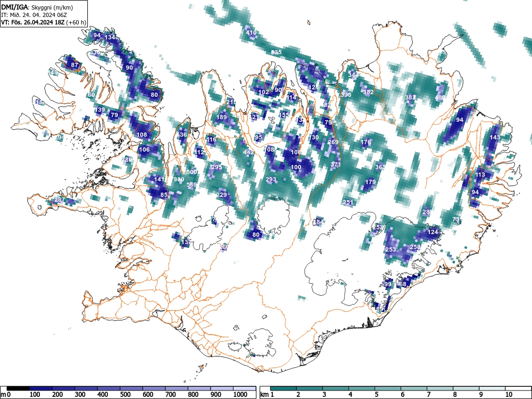Select the 293 visibility value
532x399 pixels.
(271, 179)
